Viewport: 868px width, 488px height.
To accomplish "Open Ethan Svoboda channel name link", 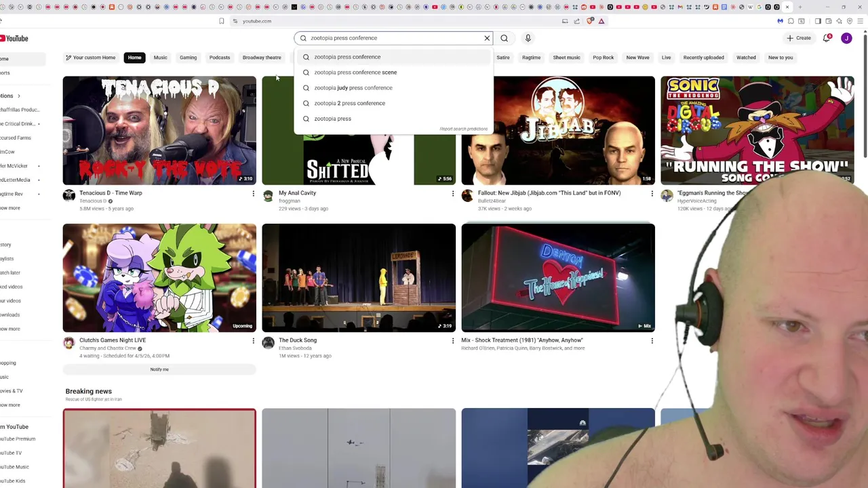I will [x=295, y=348].
